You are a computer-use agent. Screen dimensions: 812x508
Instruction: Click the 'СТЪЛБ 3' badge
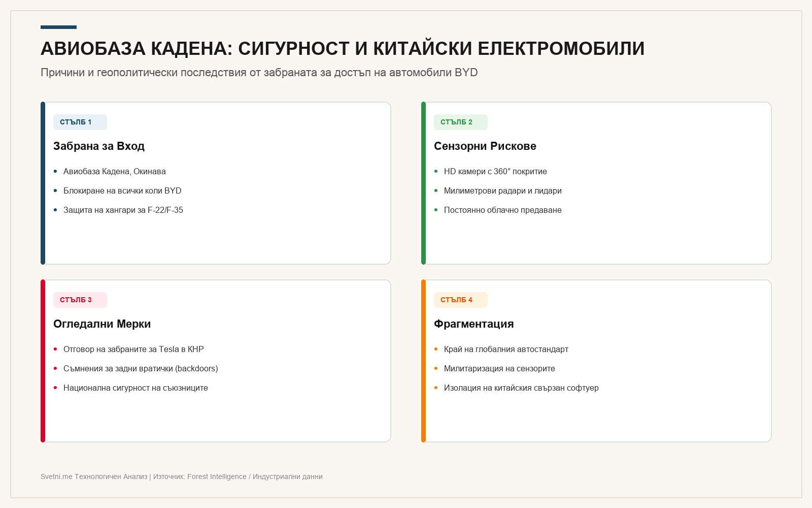[80, 300]
